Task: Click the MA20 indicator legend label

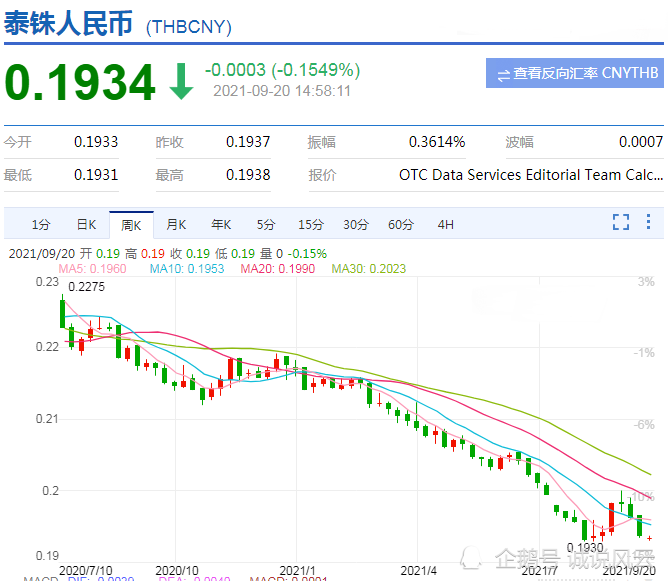Action: pyautogui.click(x=278, y=269)
